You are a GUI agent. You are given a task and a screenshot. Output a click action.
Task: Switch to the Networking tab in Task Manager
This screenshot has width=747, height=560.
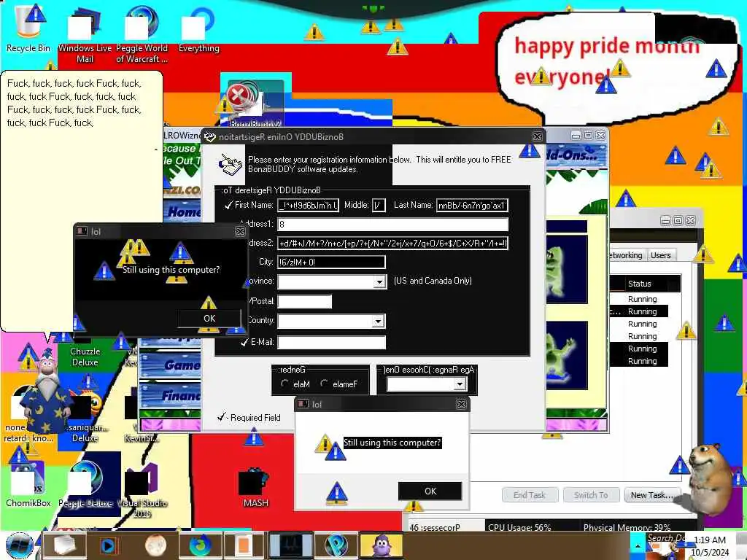[x=625, y=255]
